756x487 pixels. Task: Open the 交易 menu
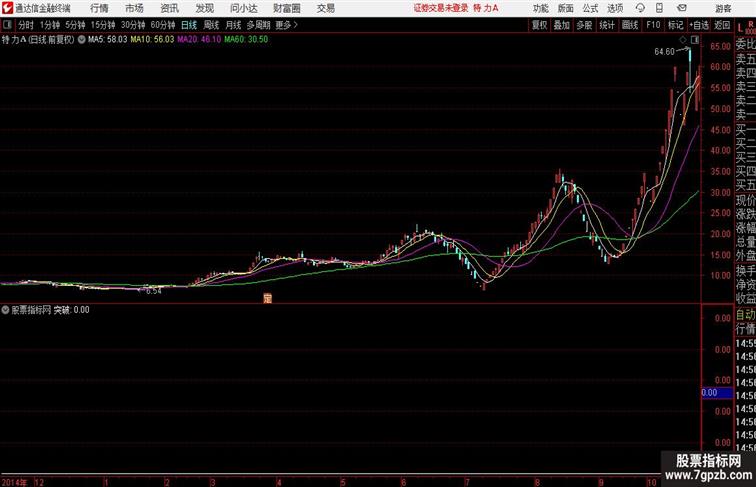[x=325, y=8]
